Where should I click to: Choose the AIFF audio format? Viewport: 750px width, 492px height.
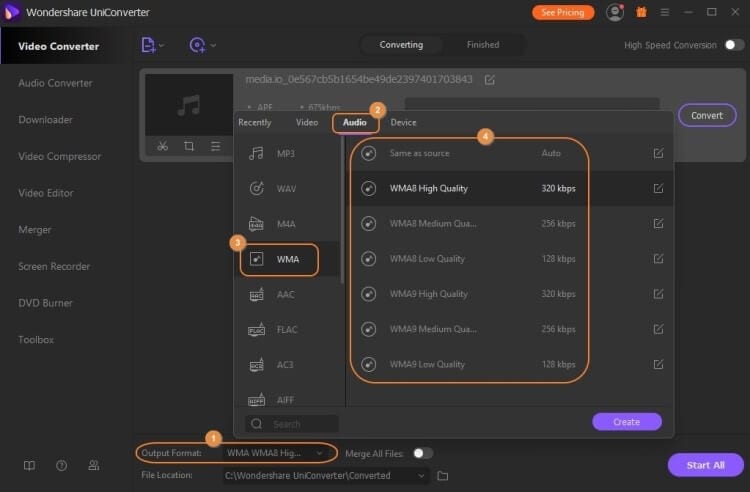287,399
